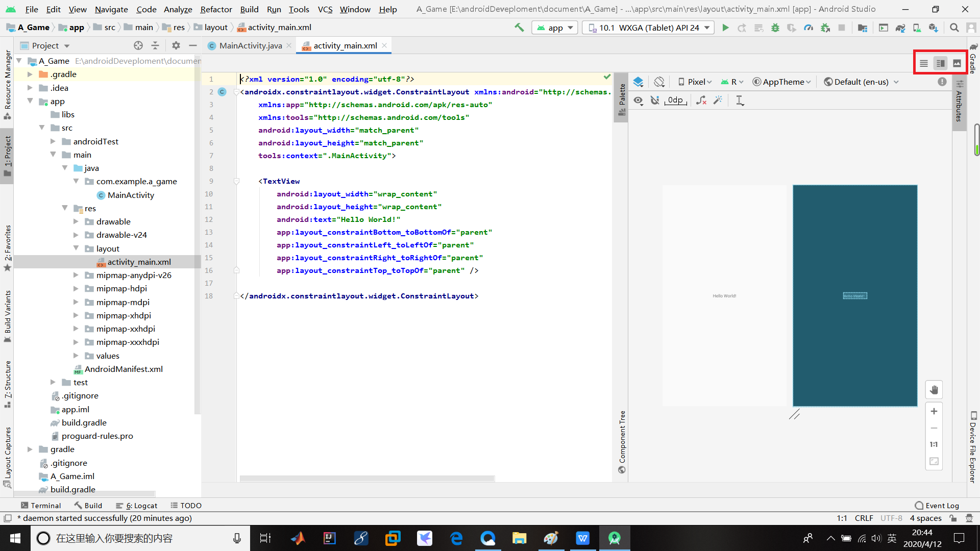
Task: Open the VCS menu
Action: (x=325, y=9)
